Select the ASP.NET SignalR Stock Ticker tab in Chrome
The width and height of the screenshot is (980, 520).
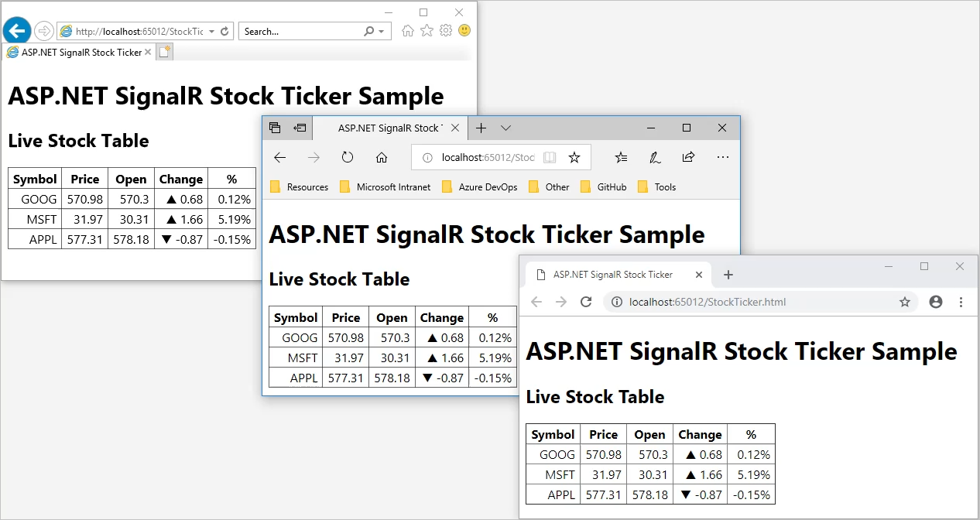pyautogui.click(x=612, y=274)
